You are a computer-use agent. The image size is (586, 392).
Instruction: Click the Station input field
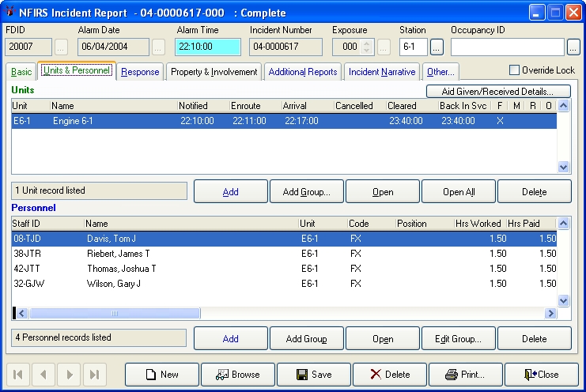click(414, 47)
